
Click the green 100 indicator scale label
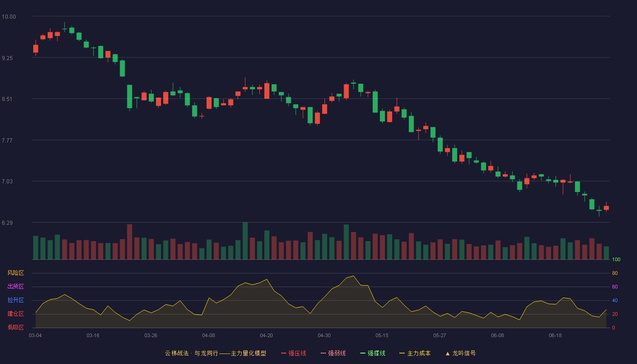click(616, 260)
